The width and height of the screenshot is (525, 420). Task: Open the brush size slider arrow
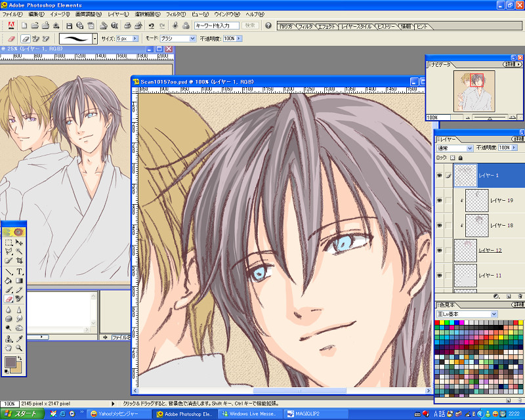[x=135, y=39]
